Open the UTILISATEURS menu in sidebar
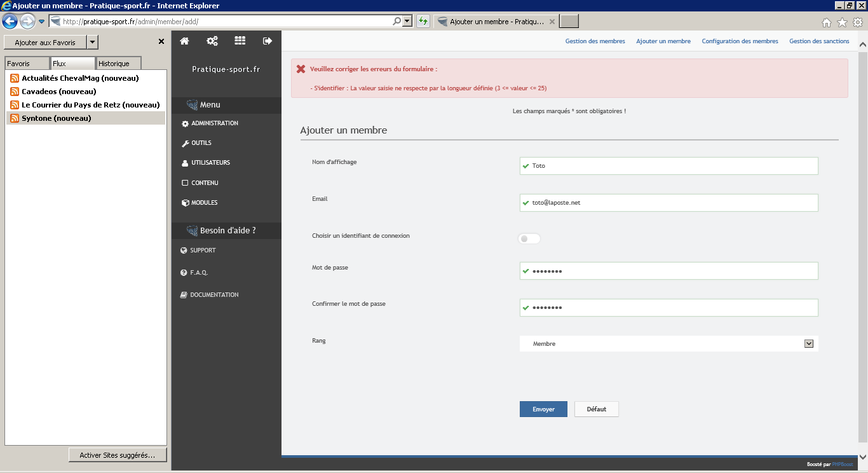The height and width of the screenshot is (473, 868). pos(210,163)
